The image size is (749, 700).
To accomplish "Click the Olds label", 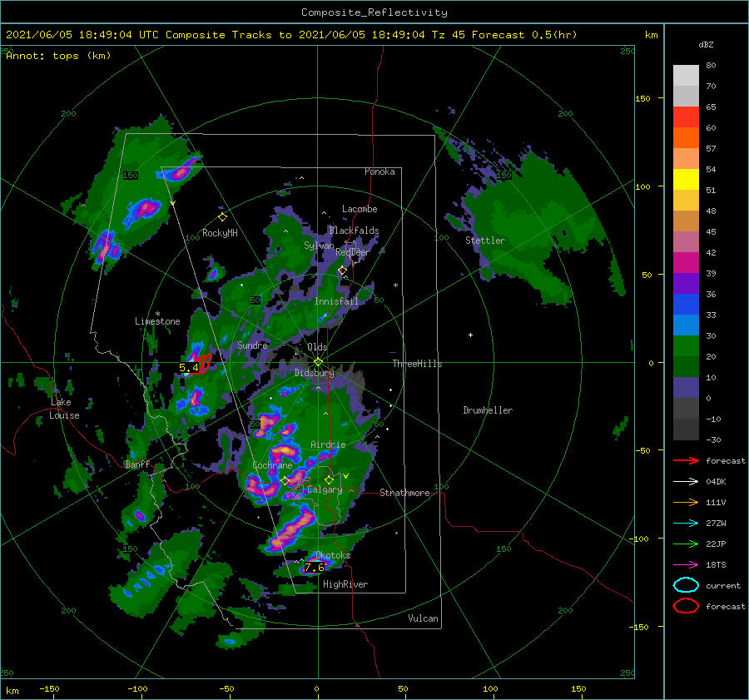I will 317,347.
